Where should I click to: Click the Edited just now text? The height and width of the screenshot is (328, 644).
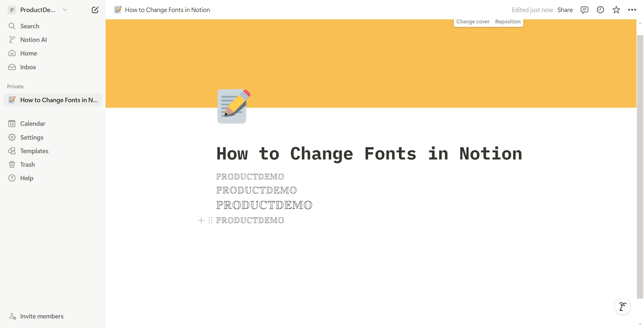(x=532, y=10)
